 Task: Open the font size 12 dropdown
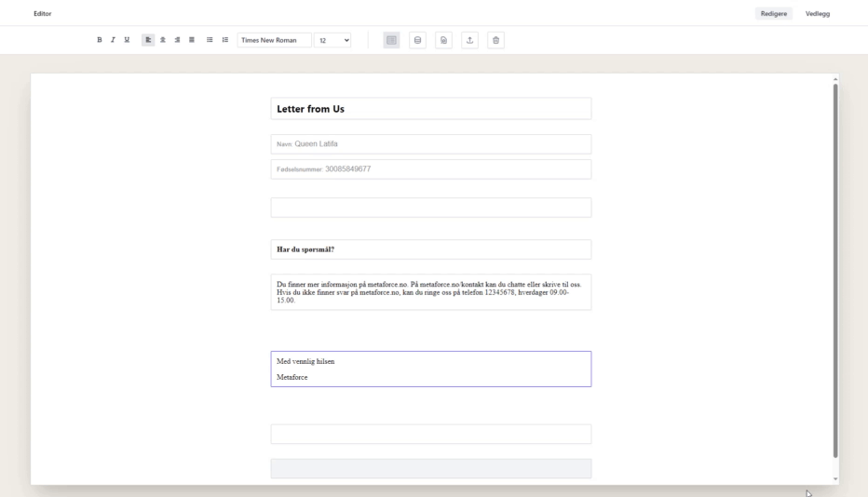tap(332, 40)
